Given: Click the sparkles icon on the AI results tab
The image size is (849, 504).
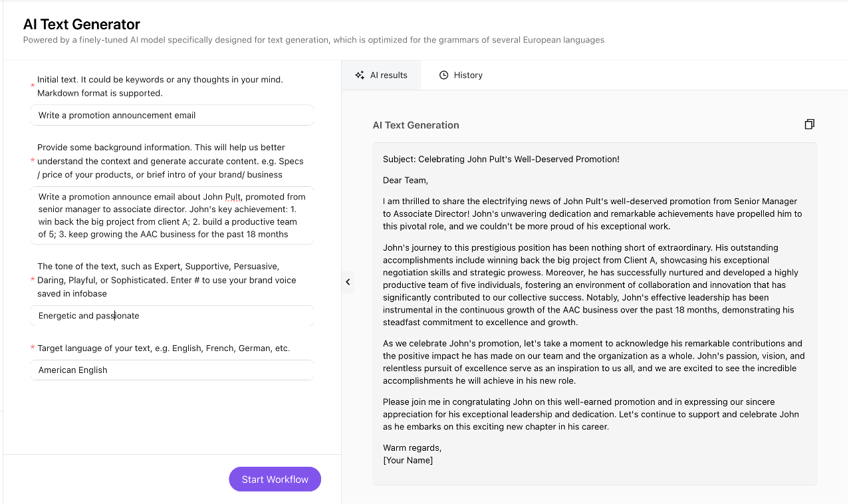Looking at the screenshot, I should point(360,74).
